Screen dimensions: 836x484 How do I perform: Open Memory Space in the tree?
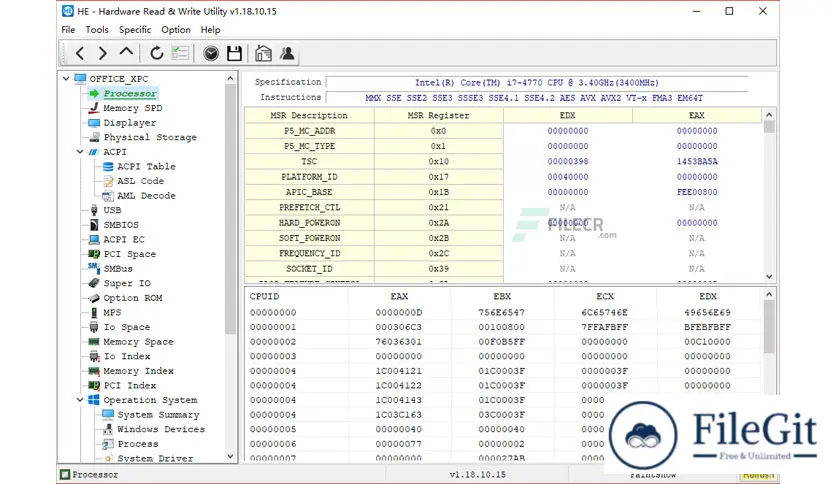tap(138, 342)
